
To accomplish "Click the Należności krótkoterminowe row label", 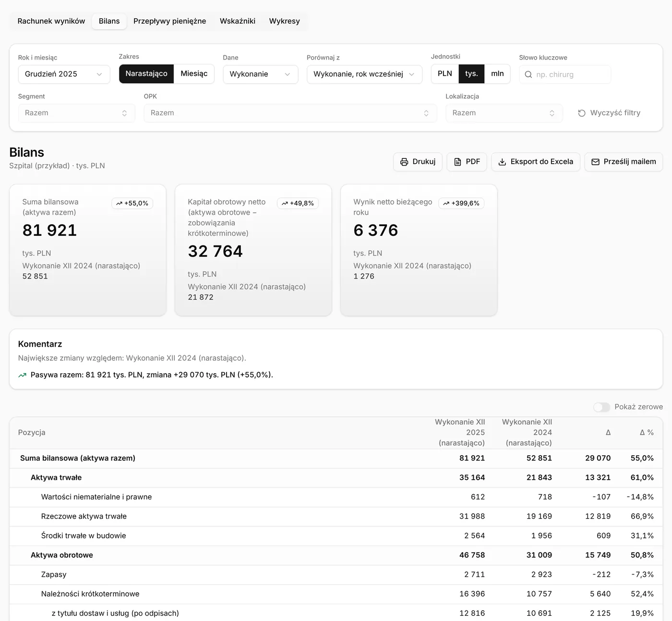I will [90, 594].
